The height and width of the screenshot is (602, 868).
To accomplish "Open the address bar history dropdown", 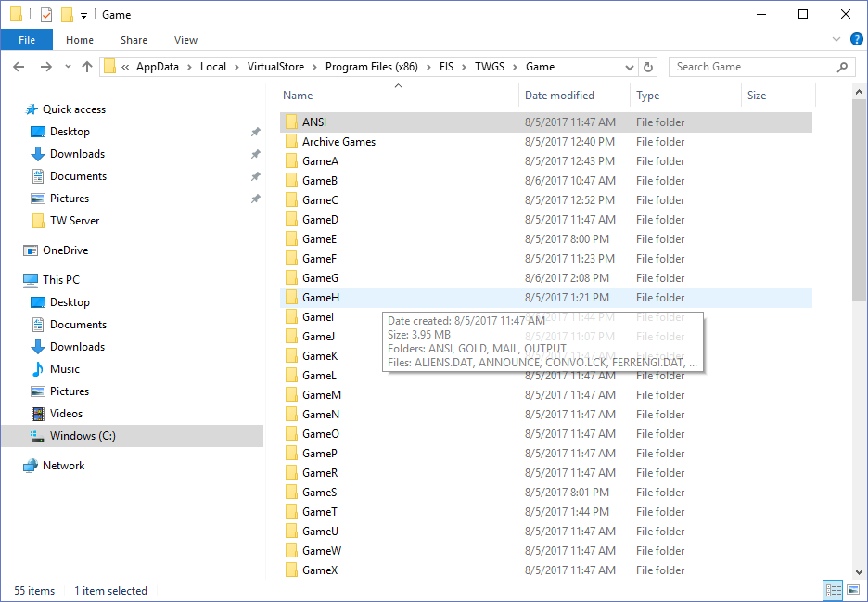I will click(630, 66).
